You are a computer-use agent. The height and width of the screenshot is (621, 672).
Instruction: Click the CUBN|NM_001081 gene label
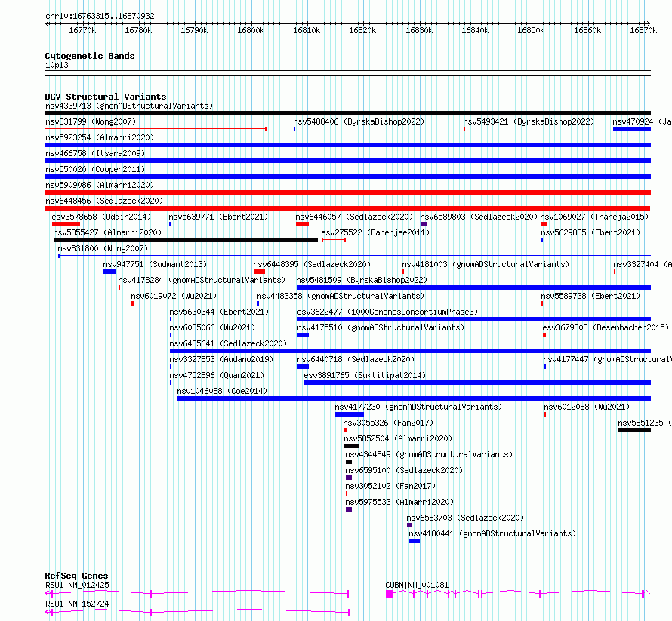[x=417, y=585]
